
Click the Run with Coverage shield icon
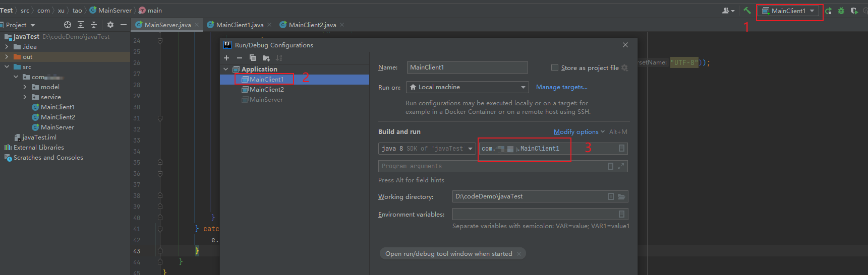pyautogui.click(x=854, y=11)
